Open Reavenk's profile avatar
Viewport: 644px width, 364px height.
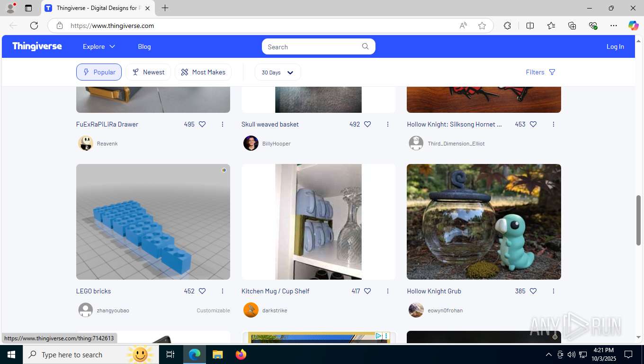tap(86, 143)
